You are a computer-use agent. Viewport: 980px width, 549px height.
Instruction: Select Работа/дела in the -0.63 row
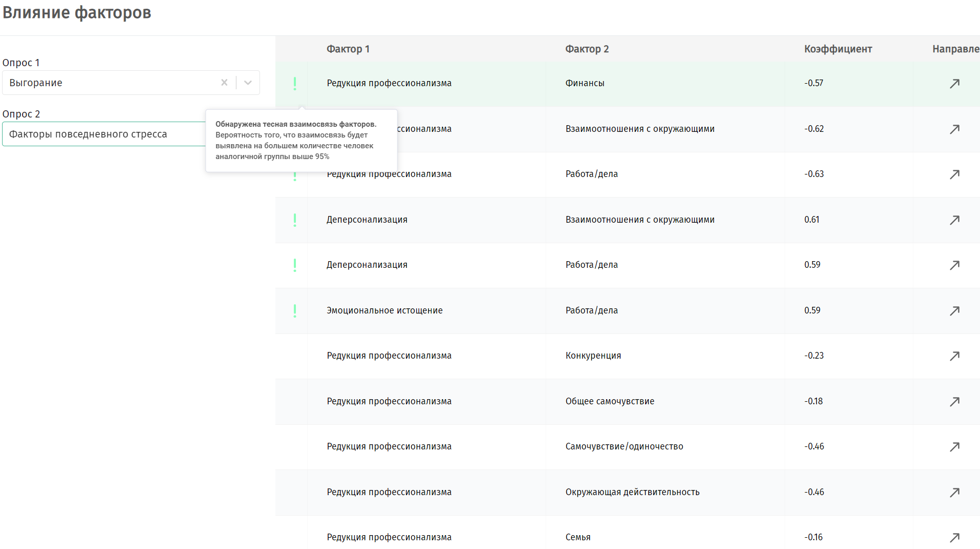tap(592, 174)
